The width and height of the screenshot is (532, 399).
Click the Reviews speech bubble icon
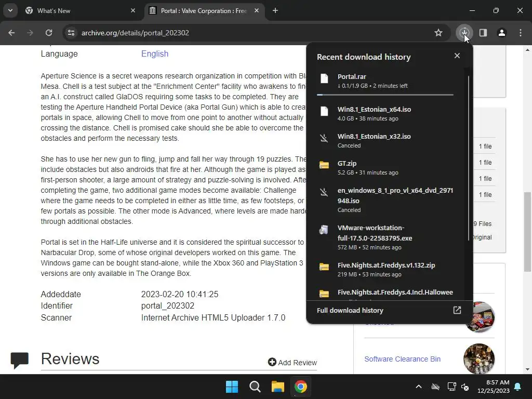tap(19, 361)
